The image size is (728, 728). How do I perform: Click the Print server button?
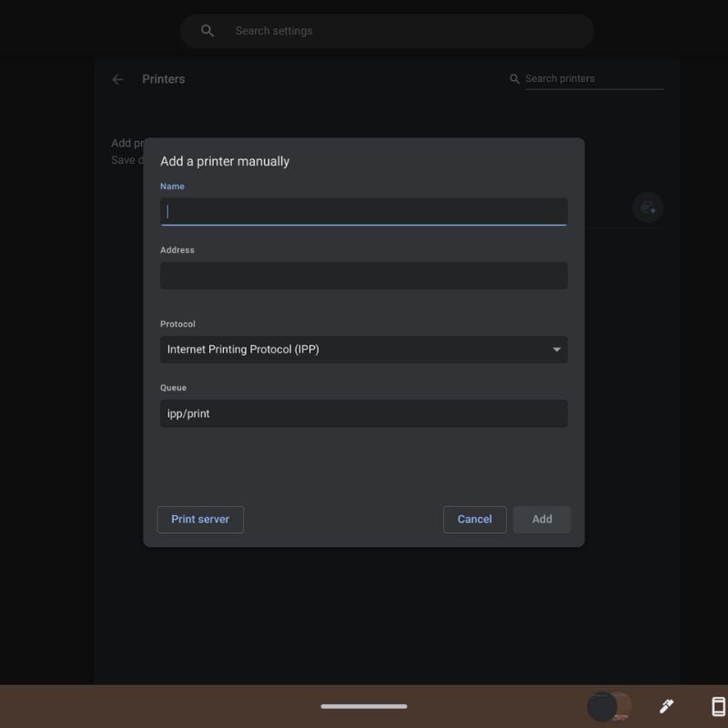pyautogui.click(x=200, y=519)
